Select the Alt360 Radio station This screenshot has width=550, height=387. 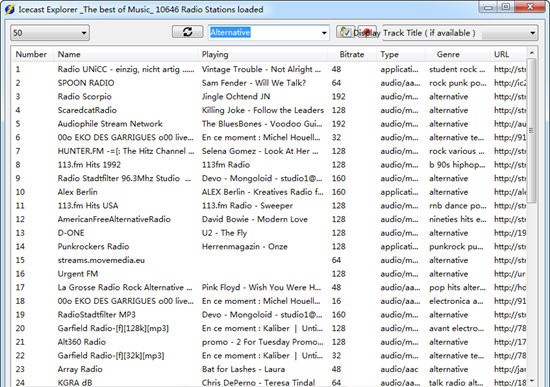[x=269, y=342]
